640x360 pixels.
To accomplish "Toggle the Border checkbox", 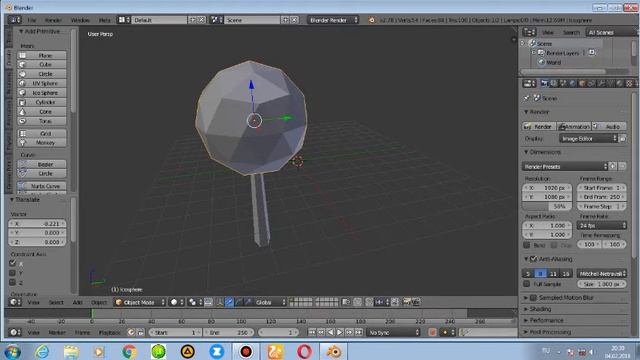I will point(527,245).
